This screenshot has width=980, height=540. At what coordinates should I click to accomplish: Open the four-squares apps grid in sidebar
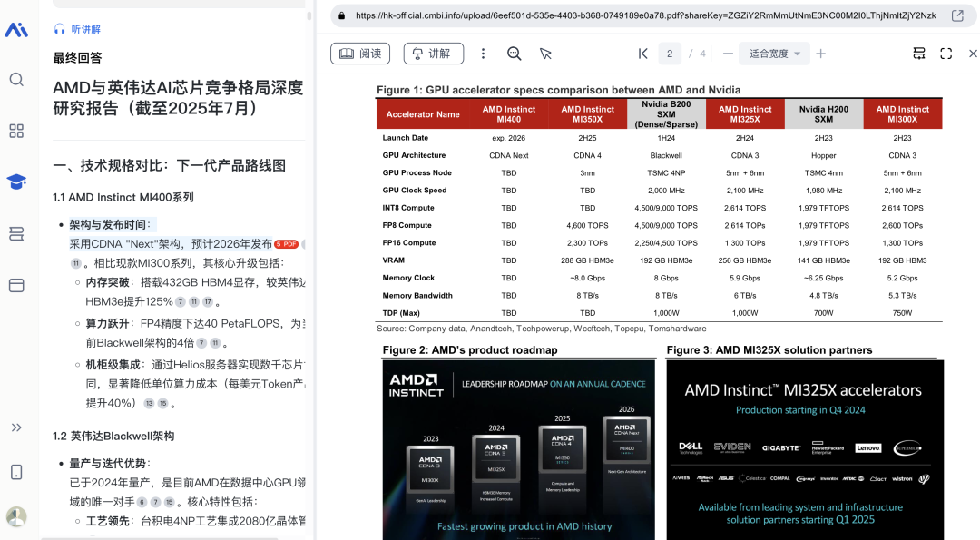point(16,131)
